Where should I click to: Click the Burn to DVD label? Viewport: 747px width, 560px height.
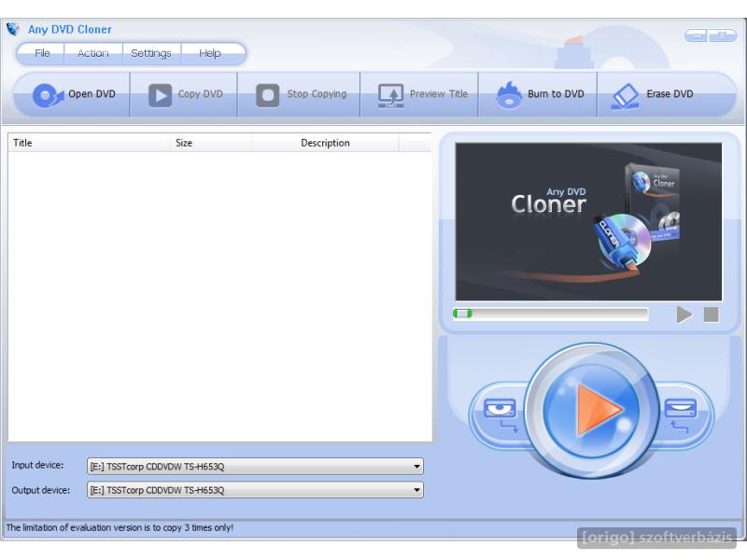pyautogui.click(x=556, y=94)
